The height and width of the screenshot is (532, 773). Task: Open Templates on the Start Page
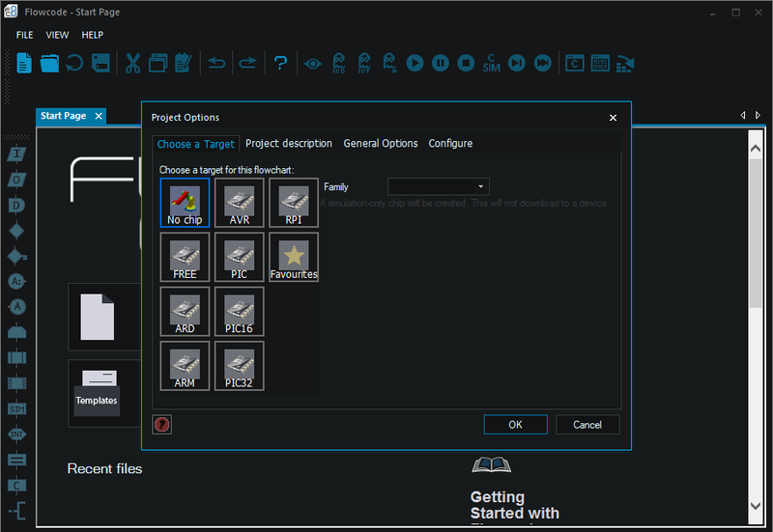point(97,393)
